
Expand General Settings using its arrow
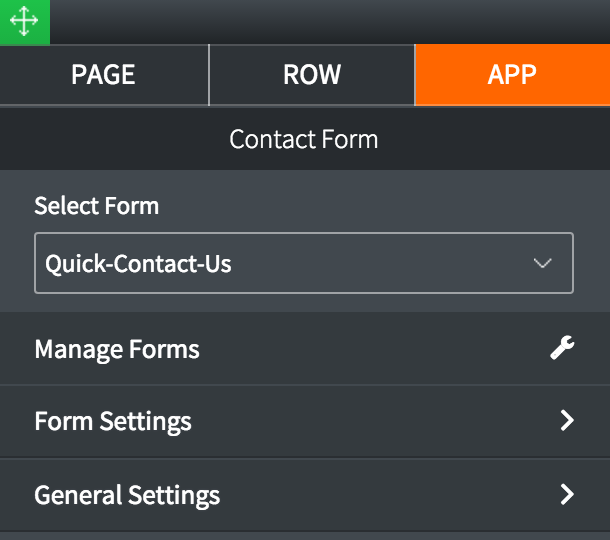point(567,494)
